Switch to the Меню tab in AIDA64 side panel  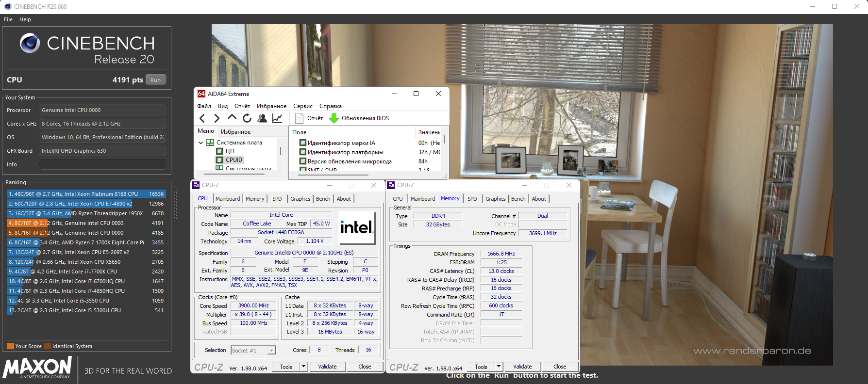click(x=206, y=131)
